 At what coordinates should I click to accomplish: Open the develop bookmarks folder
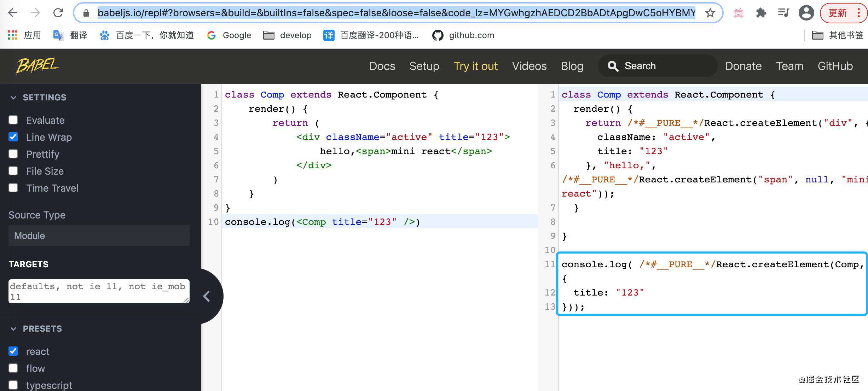click(287, 35)
